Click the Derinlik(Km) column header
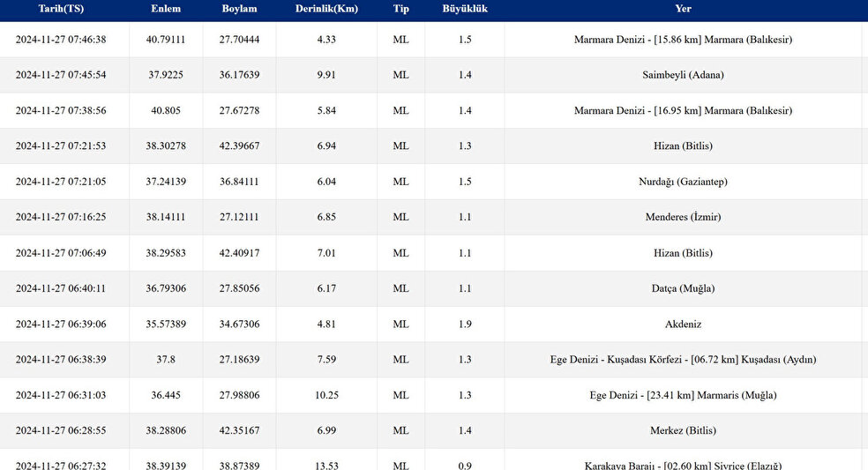 coord(326,9)
